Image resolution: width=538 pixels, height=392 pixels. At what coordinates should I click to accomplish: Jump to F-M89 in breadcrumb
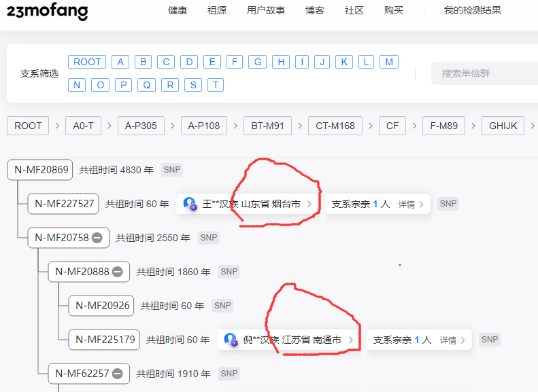444,126
